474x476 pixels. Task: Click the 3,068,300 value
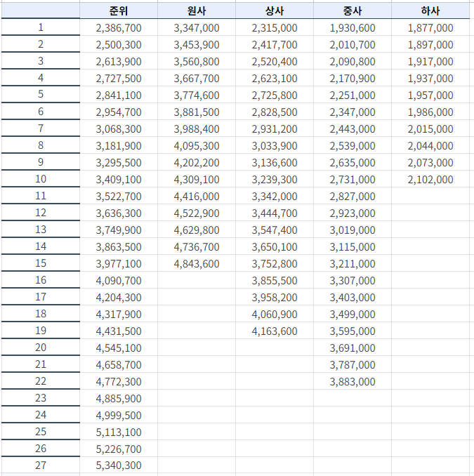coord(119,129)
